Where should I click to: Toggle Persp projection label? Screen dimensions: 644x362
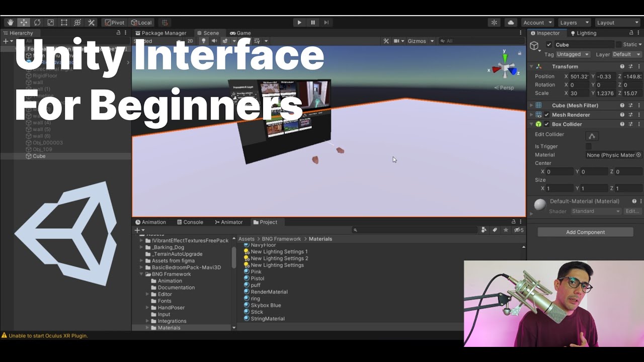(504, 87)
